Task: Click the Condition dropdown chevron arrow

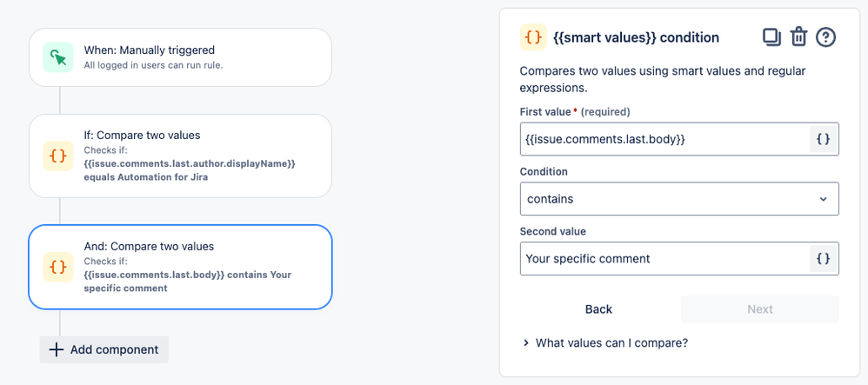Action: (x=823, y=199)
